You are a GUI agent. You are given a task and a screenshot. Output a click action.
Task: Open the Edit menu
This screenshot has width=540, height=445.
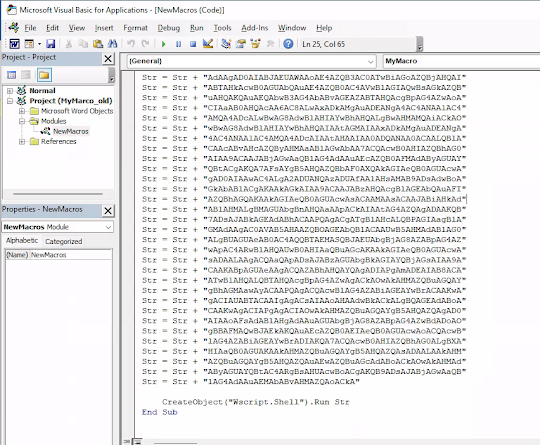click(52, 28)
